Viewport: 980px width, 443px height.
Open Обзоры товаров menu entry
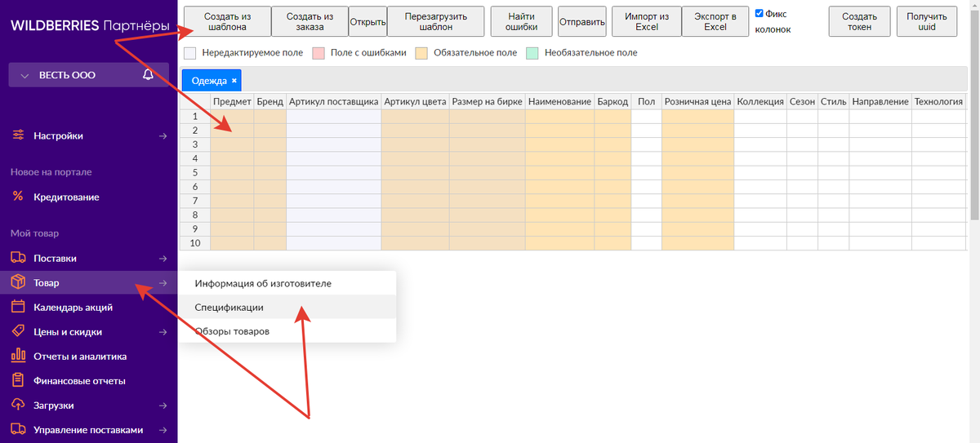(x=287, y=331)
